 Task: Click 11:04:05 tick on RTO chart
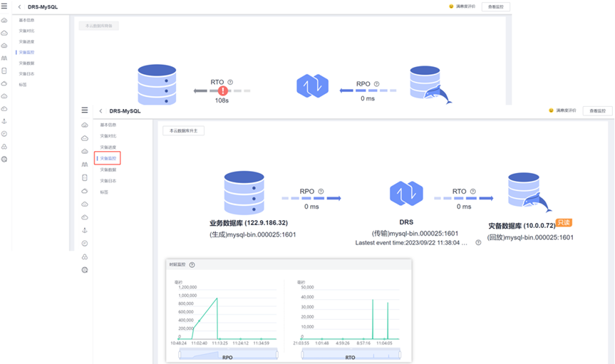pyautogui.click(x=384, y=343)
